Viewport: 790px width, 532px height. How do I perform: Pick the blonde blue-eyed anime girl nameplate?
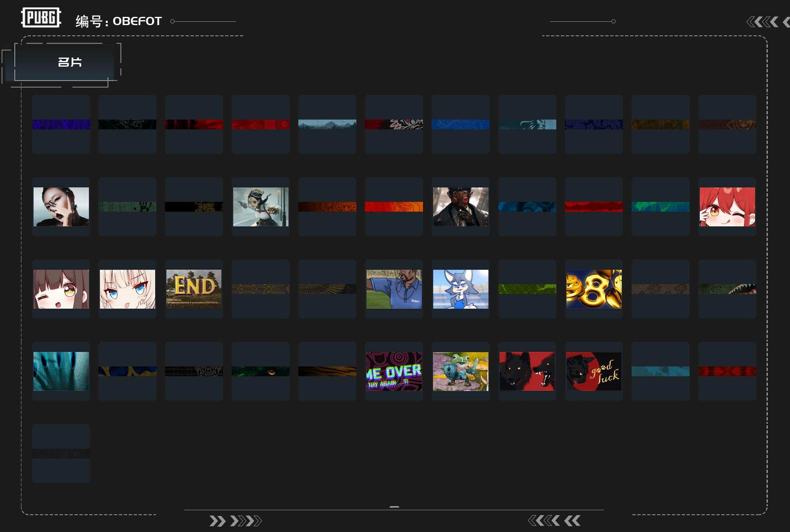point(128,289)
